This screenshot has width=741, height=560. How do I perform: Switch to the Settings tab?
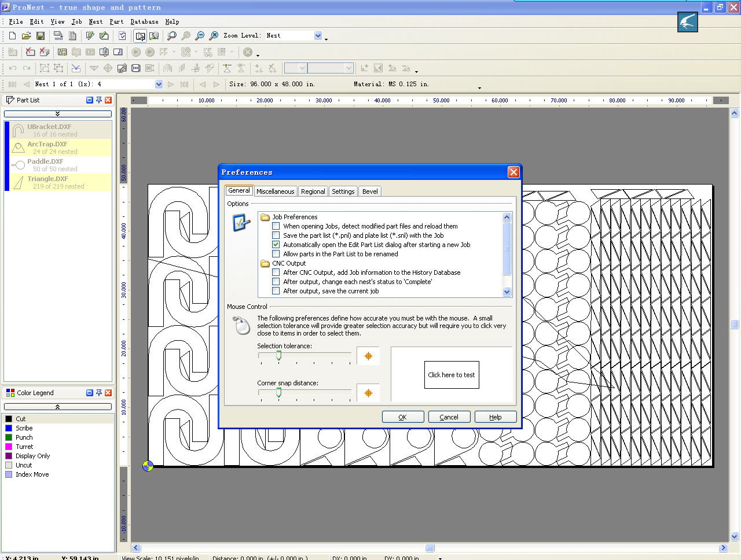pos(343,191)
